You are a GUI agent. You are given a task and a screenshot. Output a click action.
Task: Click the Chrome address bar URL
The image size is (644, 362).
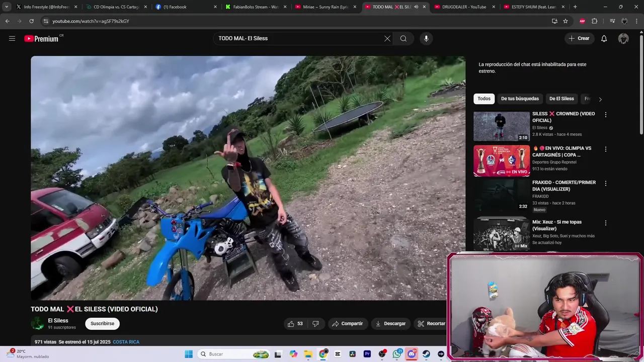(x=91, y=21)
